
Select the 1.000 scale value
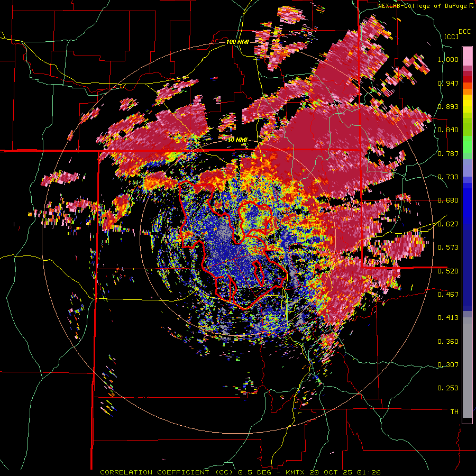coord(448,59)
